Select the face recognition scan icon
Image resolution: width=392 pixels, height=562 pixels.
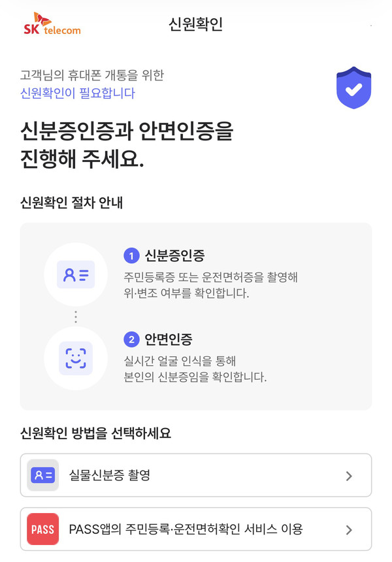point(76,358)
